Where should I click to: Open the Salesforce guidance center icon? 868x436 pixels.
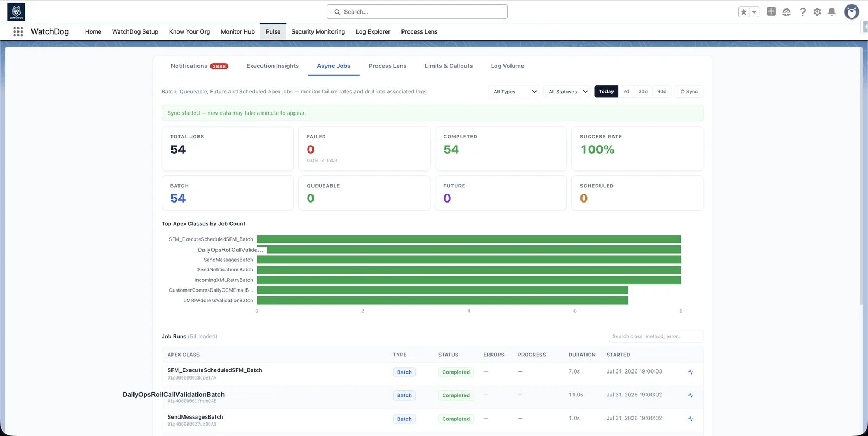click(787, 11)
